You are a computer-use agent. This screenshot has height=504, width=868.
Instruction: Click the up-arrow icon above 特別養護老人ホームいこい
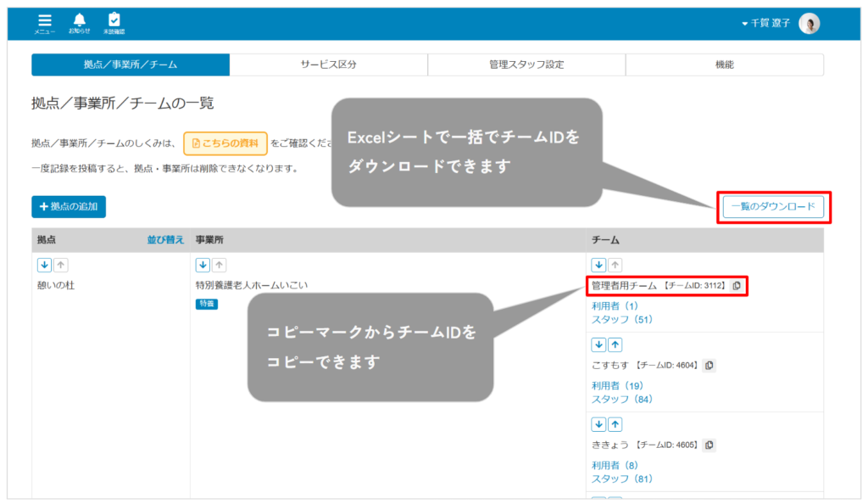click(x=218, y=264)
